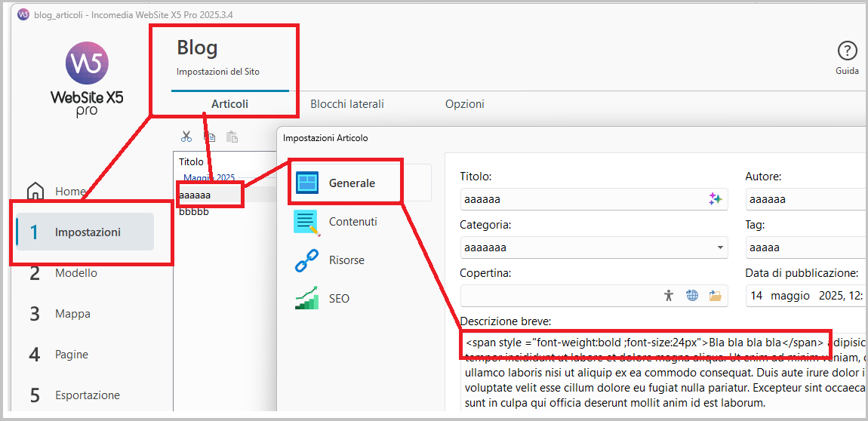Image resolution: width=868 pixels, height=421 pixels.
Task: Select article bbbbb in the list
Action: pos(194,212)
